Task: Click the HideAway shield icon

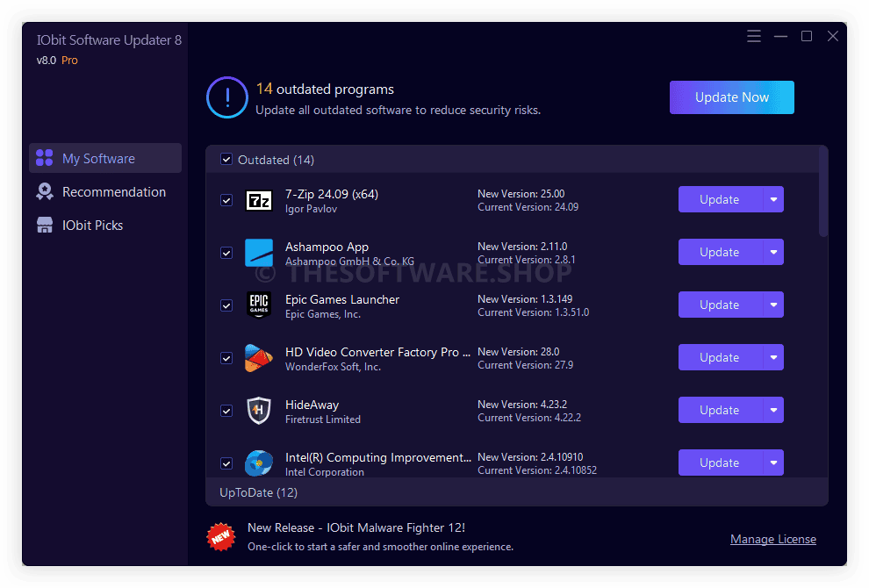Action: coord(259,411)
